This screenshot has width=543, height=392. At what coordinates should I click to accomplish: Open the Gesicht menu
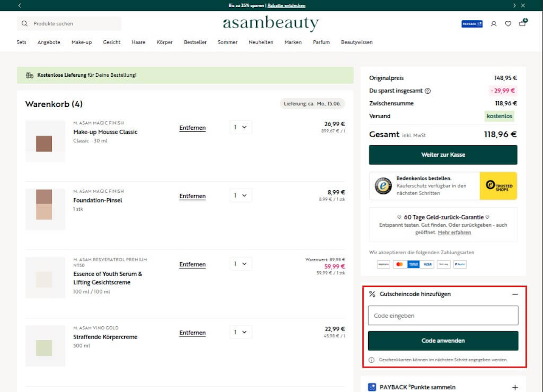(112, 42)
